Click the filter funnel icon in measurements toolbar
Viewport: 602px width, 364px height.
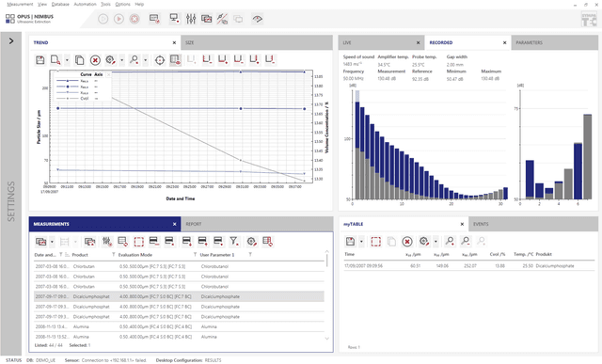(x=234, y=241)
